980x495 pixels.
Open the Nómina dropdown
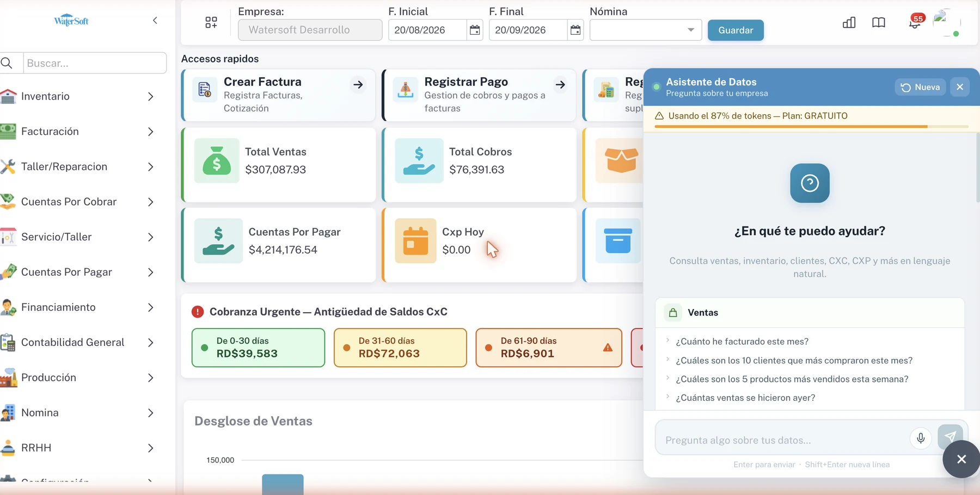[x=646, y=30]
